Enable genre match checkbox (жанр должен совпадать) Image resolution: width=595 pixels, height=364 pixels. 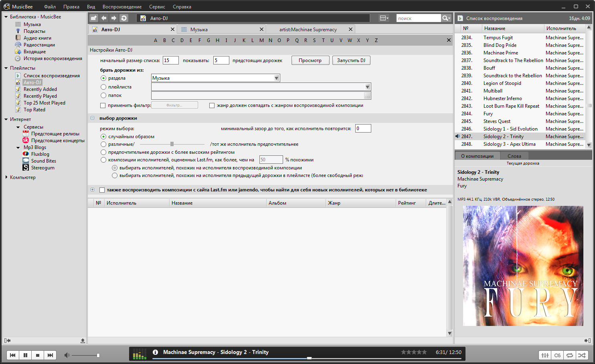coord(212,105)
